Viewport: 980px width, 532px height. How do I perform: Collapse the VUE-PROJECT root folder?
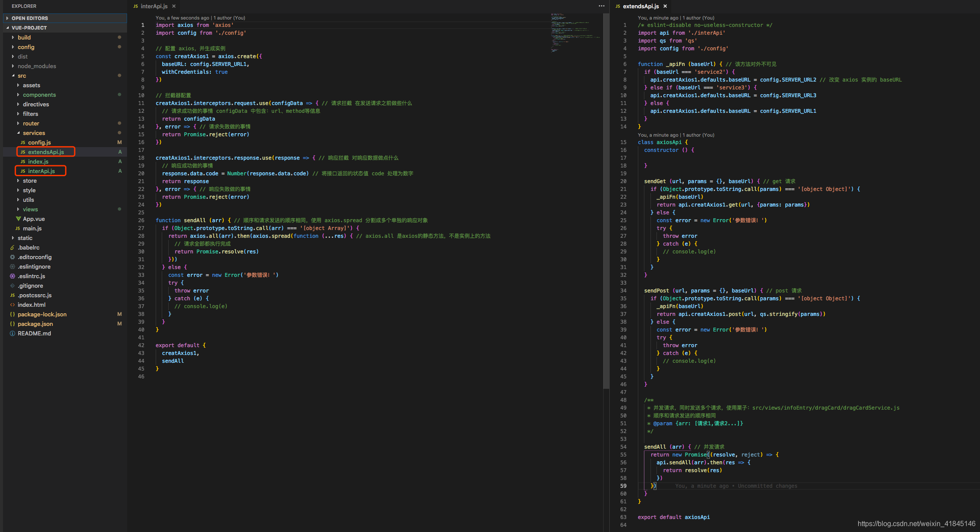click(29, 28)
